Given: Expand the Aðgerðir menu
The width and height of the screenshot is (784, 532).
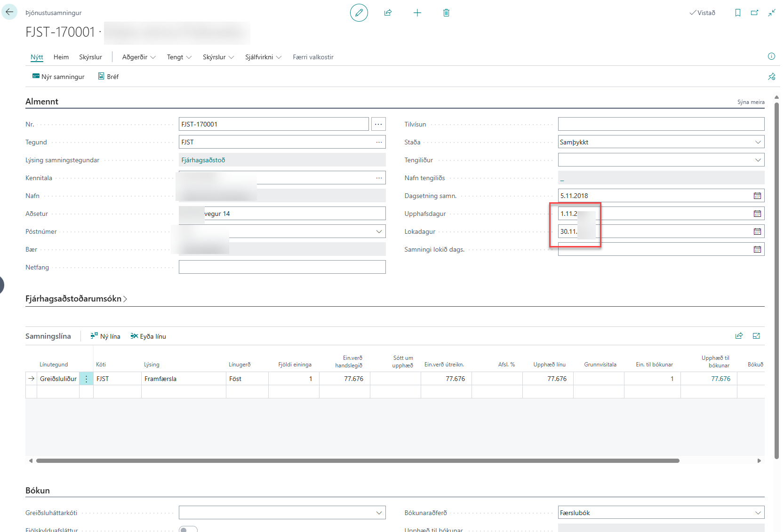Looking at the screenshot, I should point(139,57).
